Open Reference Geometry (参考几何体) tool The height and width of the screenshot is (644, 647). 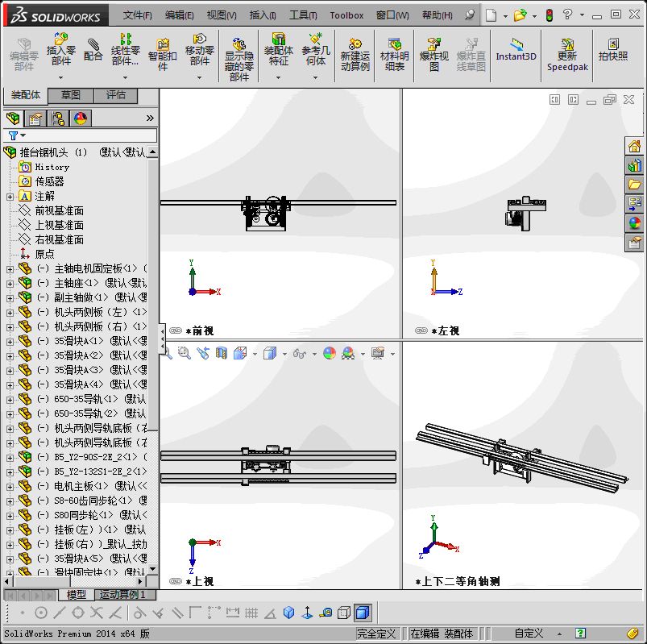[316, 49]
